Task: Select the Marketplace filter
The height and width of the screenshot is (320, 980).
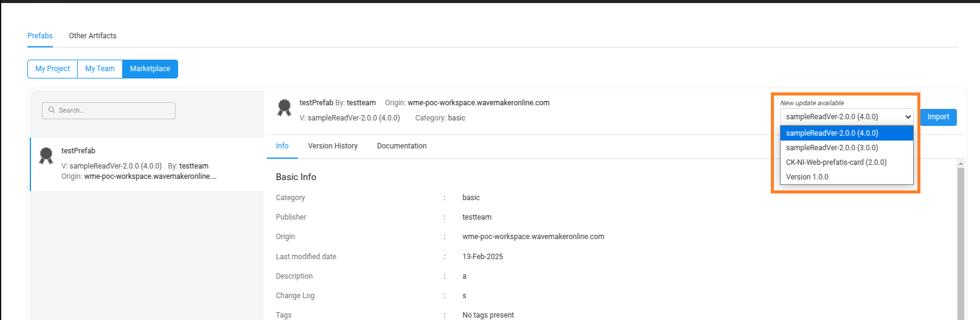Action: pos(150,69)
